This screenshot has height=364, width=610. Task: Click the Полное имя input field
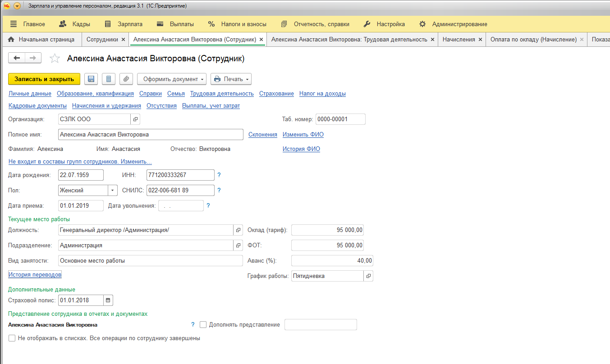151,135
